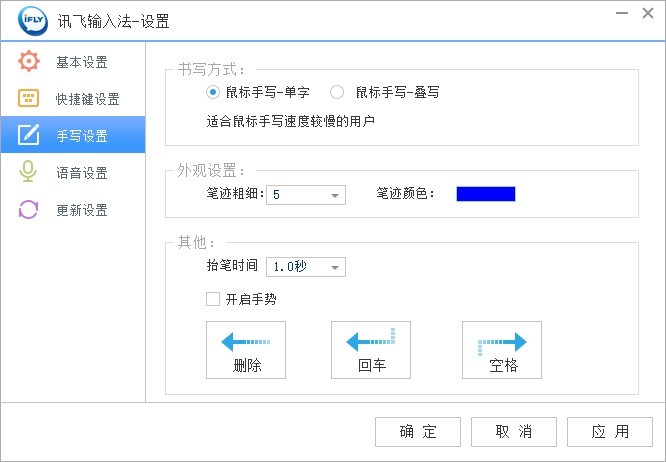Screen dimensions: 666x462
Task: Select the 鼠标手写-叠写 radio option
Action: coord(337,92)
